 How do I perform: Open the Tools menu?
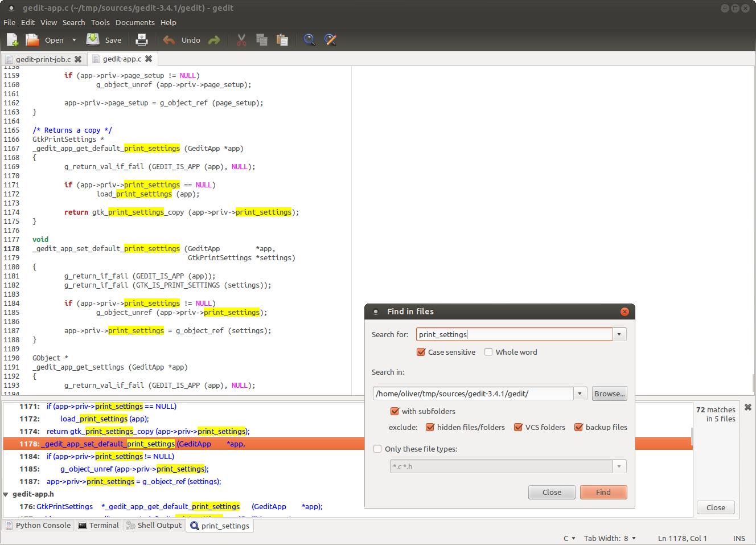100,22
